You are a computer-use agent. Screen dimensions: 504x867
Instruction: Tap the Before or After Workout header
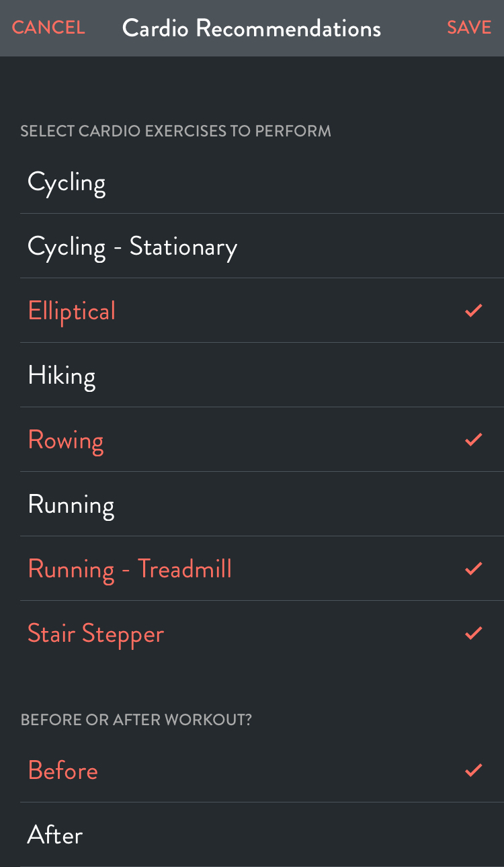pos(136,720)
